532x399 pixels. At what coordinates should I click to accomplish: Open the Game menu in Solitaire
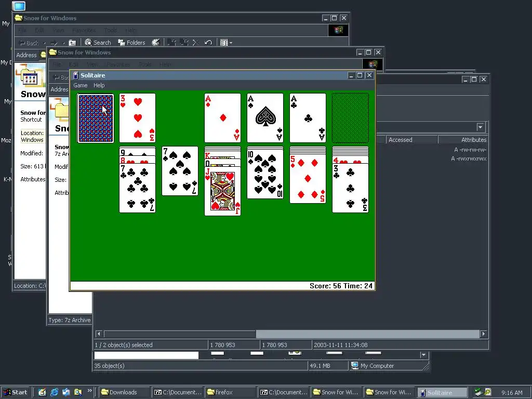[x=81, y=85]
